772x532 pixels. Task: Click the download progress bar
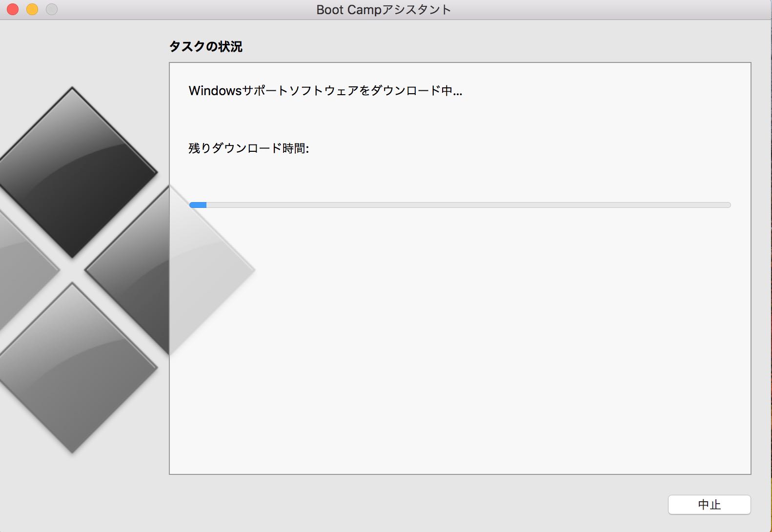[x=460, y=205]
